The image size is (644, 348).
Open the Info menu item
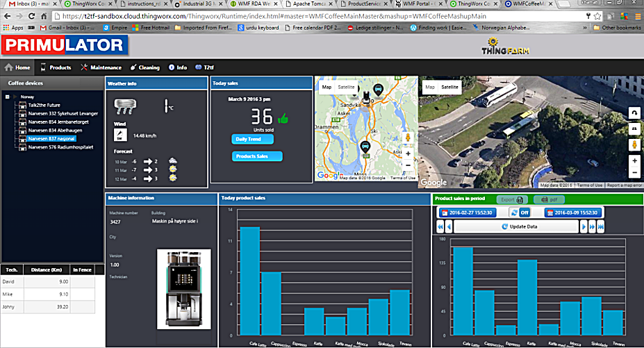click(x=178, y=67)
